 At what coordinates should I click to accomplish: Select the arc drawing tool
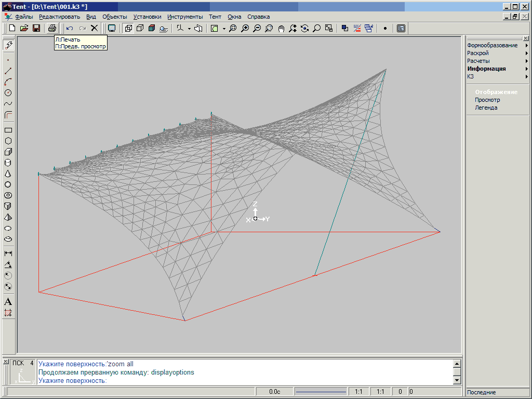pos(8,82)
